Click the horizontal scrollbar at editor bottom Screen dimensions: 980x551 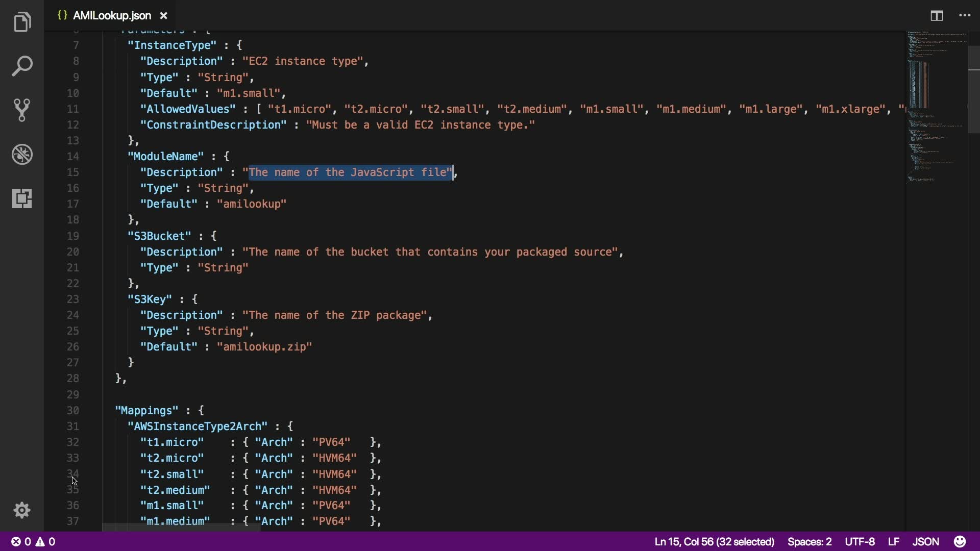tap(181, 527)
